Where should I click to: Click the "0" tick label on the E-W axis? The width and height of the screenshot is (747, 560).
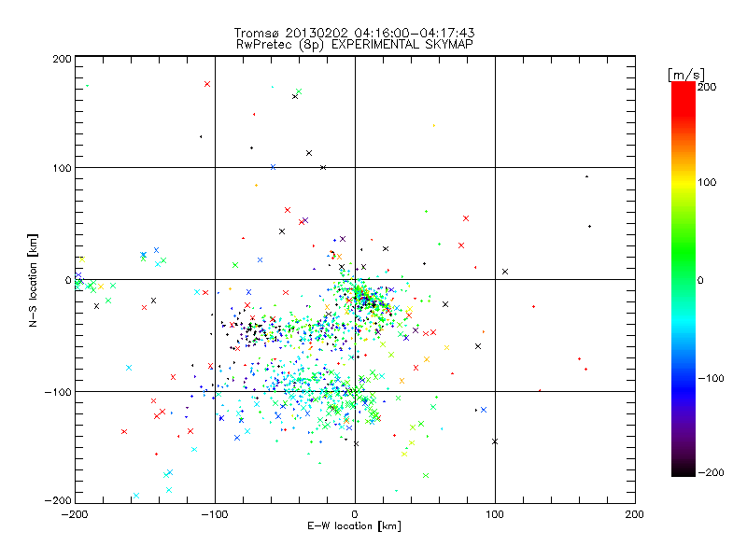click(355, 514)
